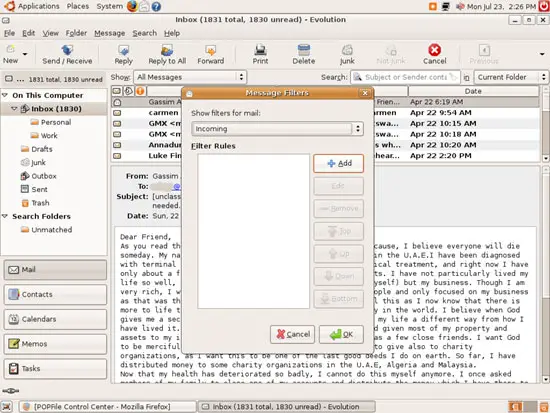This screenshot has width=550, height=413.
Task: Mark as Junk using the toolbar icon
Action: coord(347,50)
